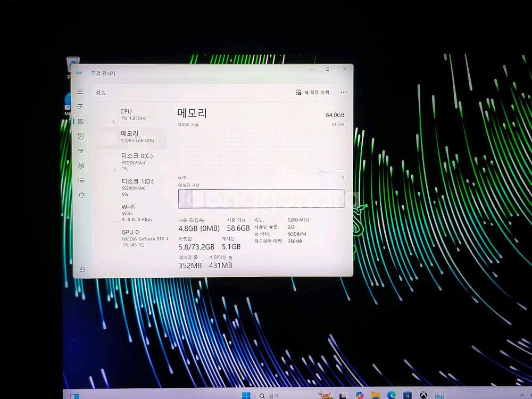The height and width of the screenshot is (399, 532).
Task: Click the 성능 page heading
Action: pyautogui.click(x=101, y=92)
